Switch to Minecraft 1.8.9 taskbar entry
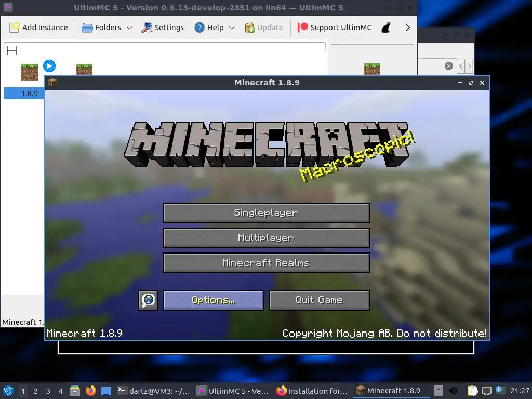Viewport: 532px width, 399px height. coord(392,391)
